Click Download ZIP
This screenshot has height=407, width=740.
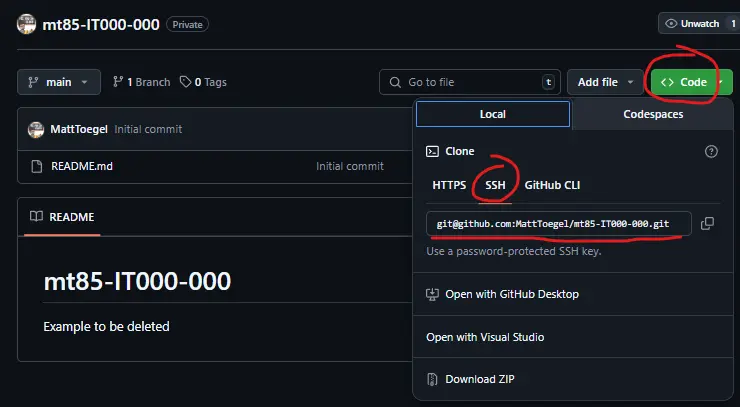coord(479,379)
